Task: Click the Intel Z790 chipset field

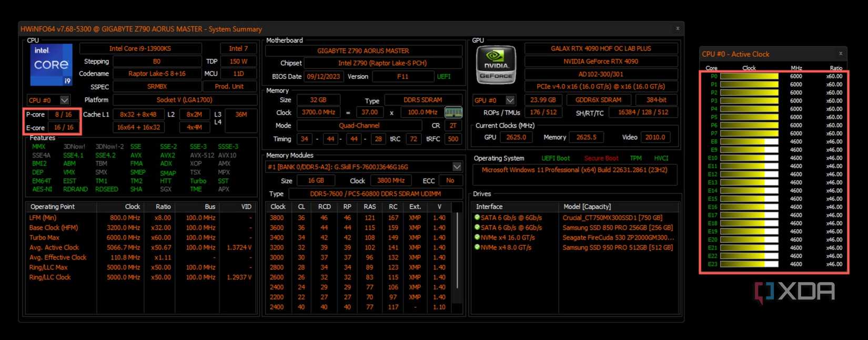Action: [x=382, y=63]
